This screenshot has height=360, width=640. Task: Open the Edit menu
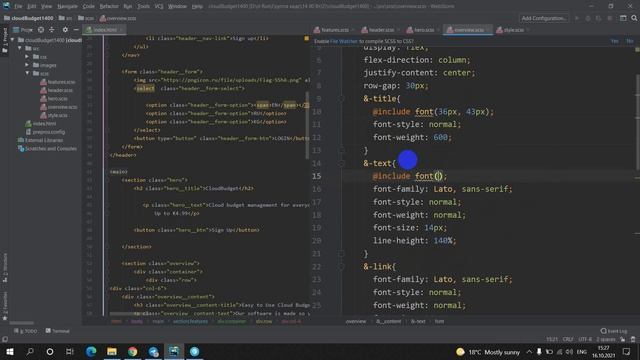point(31,6)
